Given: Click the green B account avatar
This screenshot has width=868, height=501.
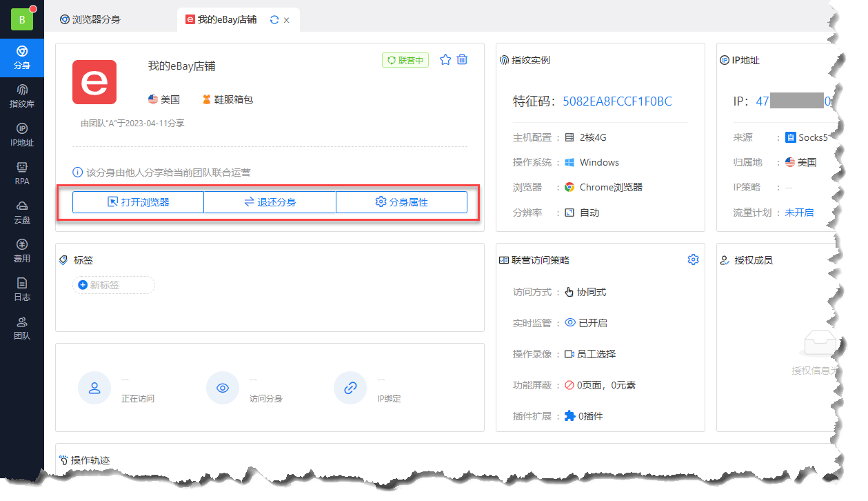Looking at the screenshot, I should click(x=22, y=20).
